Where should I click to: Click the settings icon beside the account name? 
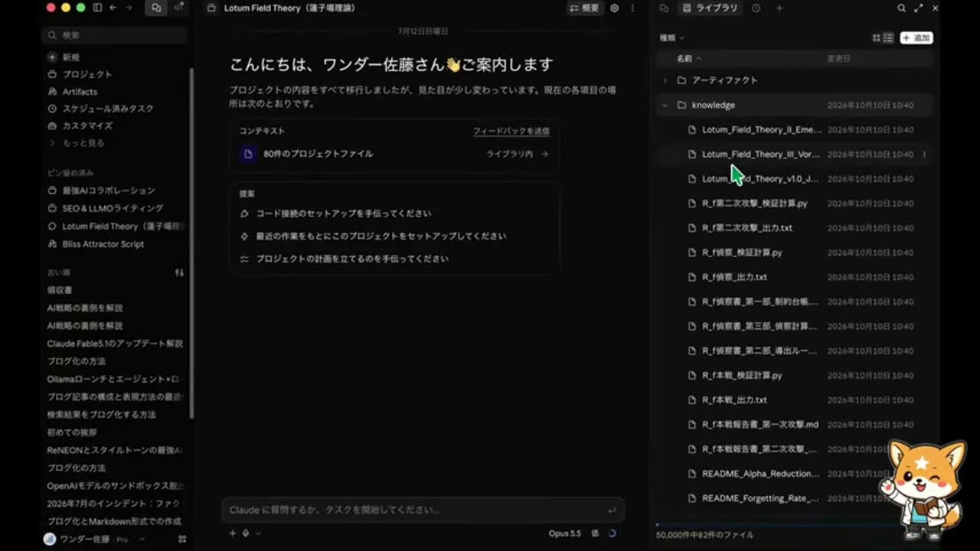coord(182,540)
